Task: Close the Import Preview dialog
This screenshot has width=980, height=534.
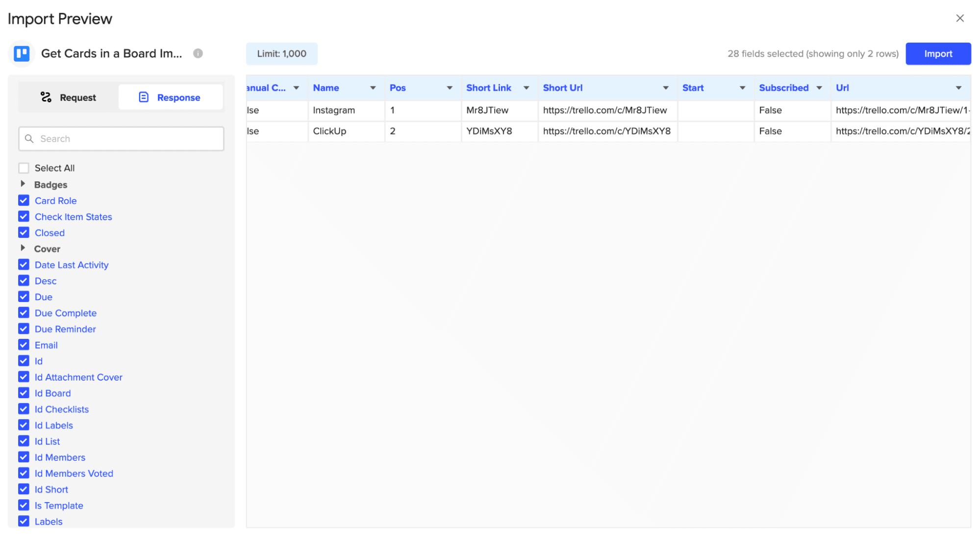Action: (x=959, y=18)
